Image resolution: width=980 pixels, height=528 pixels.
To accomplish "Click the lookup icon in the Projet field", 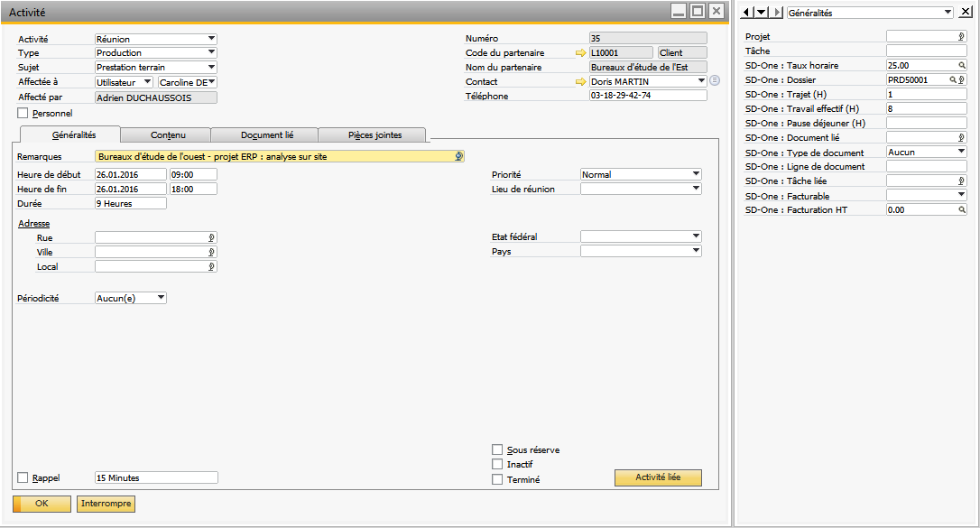I will coord(961,37).
